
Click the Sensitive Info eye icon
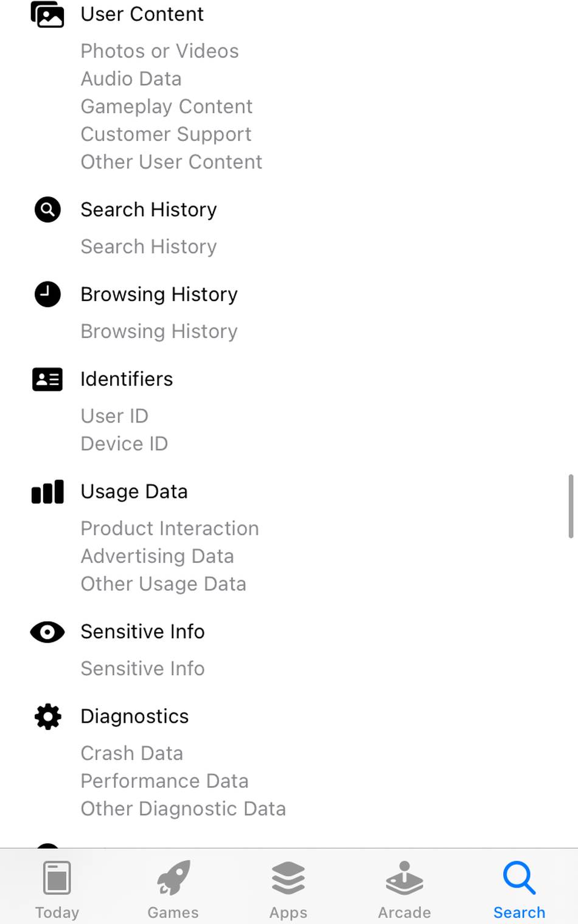tap(47, 632)
